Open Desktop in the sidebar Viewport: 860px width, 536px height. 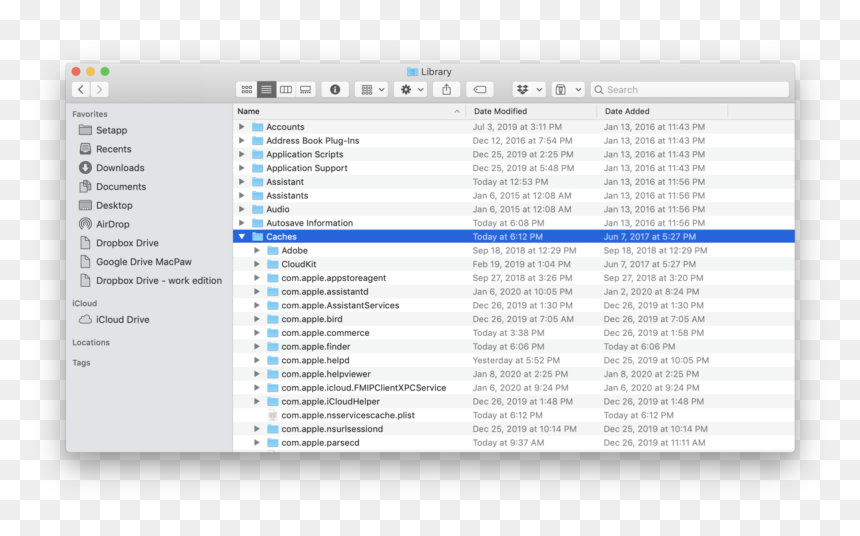(x=114, y=205)
